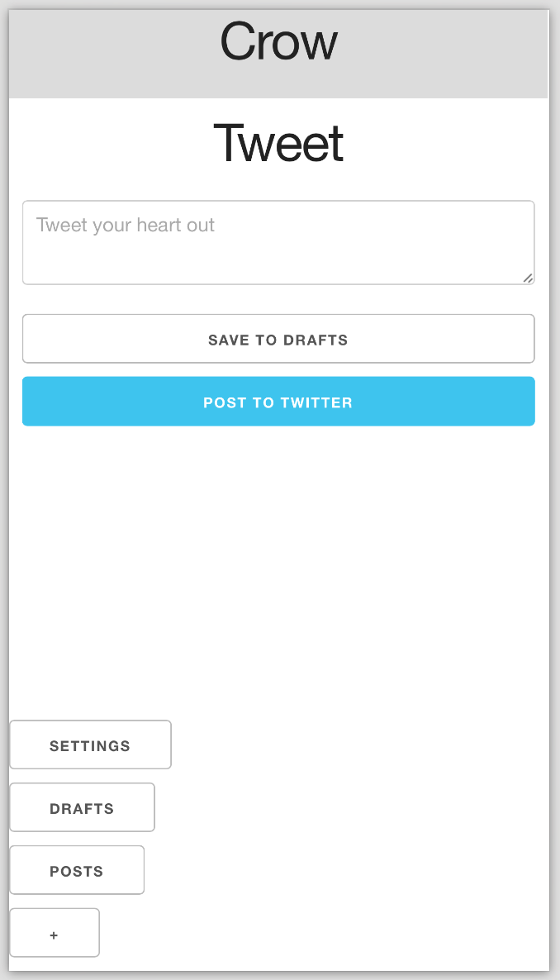Start a new tweet with the + button

pyautogui.click(x=55, y=933)
